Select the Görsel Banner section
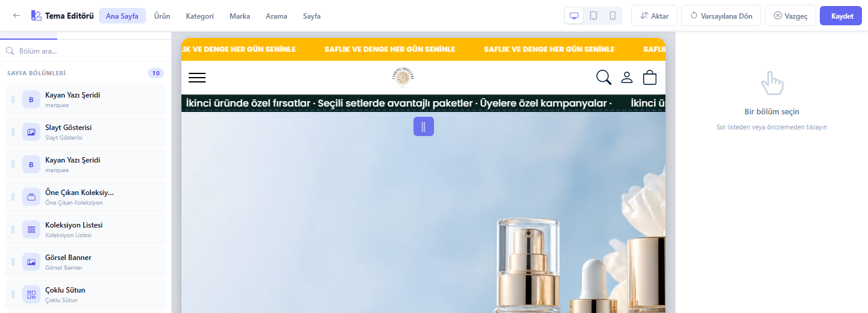Screen dimensions: 868x313 click(x=86, y=262)
